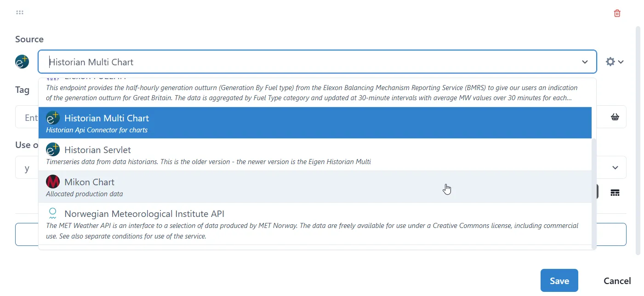Select Mikon Chart from the source list

(89, 182)
